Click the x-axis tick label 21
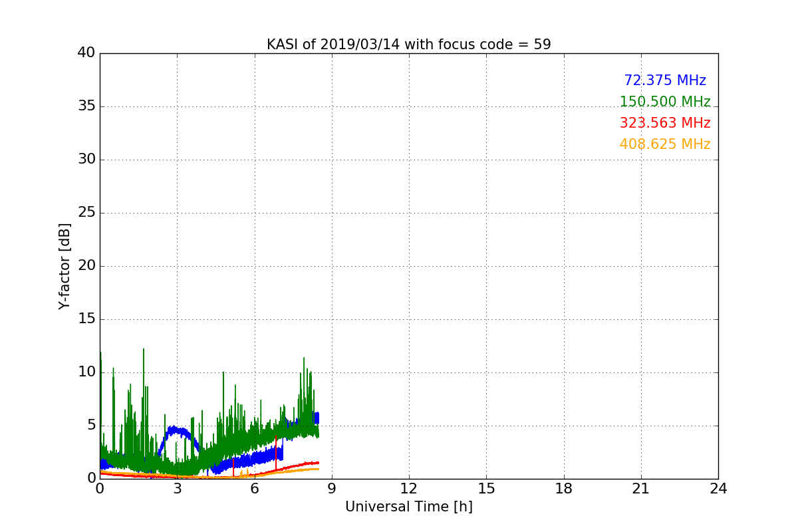 641,489
